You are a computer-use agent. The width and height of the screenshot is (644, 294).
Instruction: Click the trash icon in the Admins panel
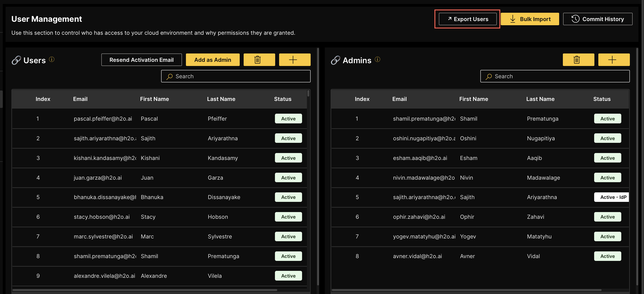pos(578,60)
